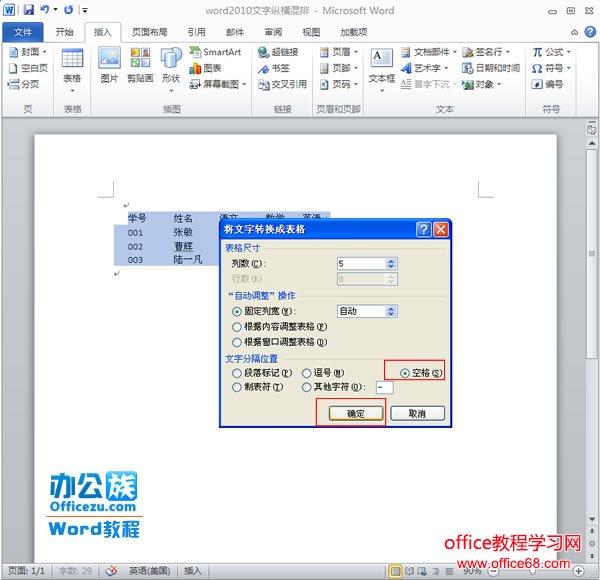Viewport: 600px width, 580px height.
Task: Insert Date and Time (日期和时间)
Action: tap(491, 68)
